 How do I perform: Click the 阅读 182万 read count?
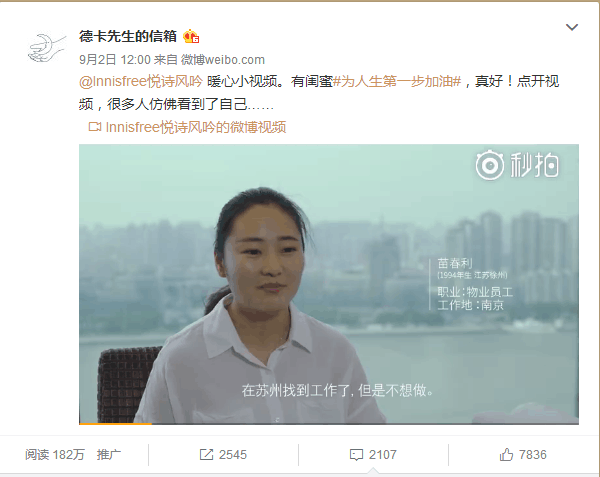[x=55, y=454]
